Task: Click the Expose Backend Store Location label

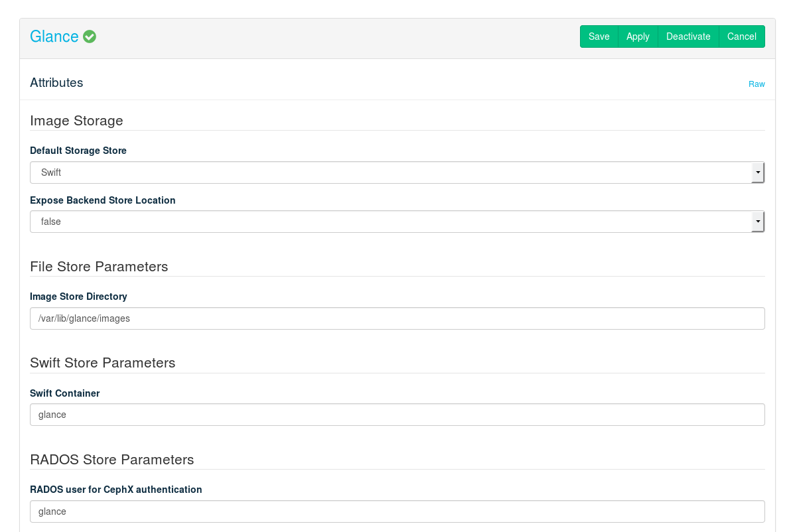Action: (103, 200)
